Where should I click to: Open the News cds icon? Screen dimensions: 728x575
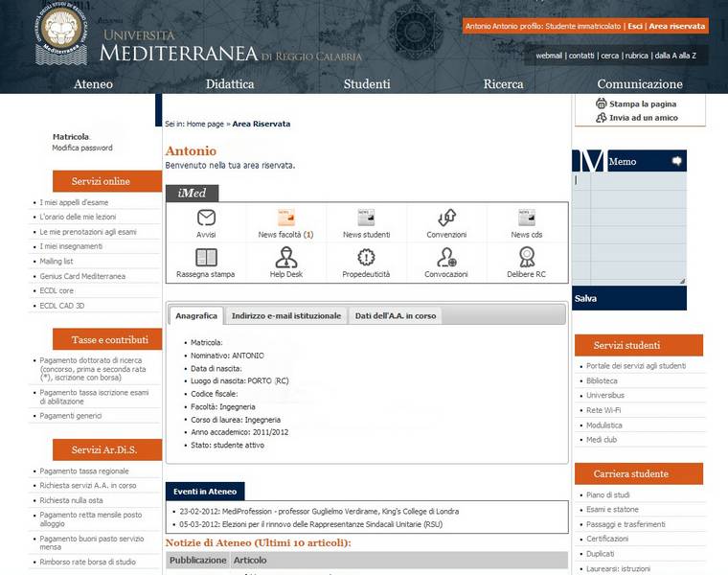[x=527, y=218]
